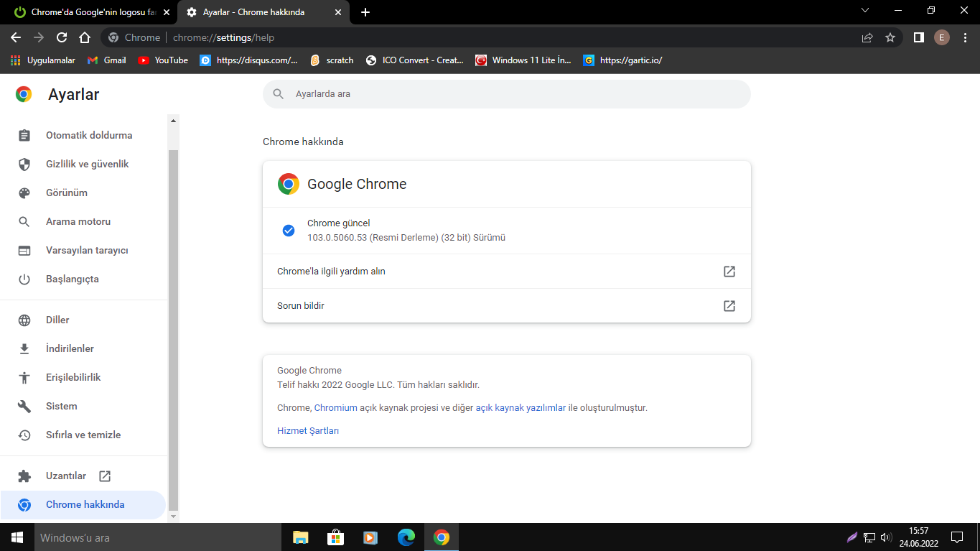Open the notification center icon
This screenshot has width=980, height=551.
(x=956, y=537)
